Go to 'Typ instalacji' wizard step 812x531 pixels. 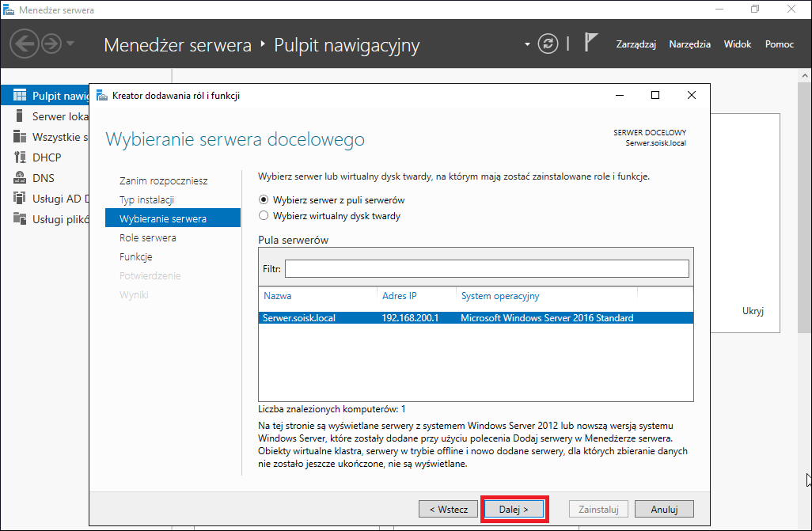click(x=146, y=199)
